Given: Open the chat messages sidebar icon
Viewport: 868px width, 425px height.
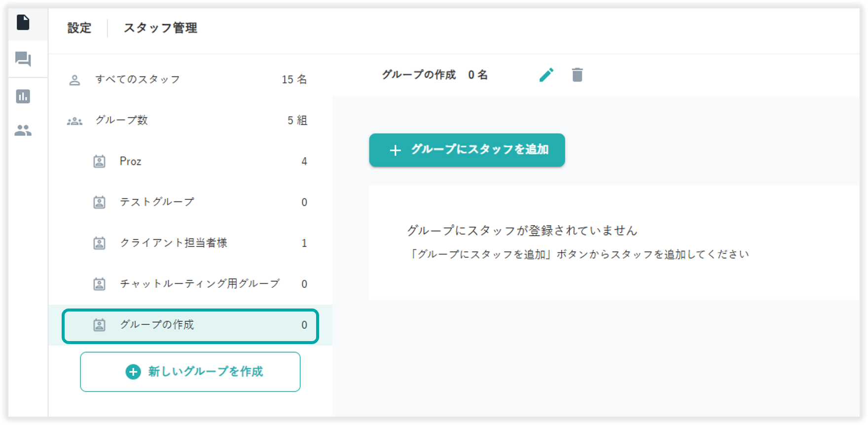Looking at the screenshot, I should tap(23, 59).
